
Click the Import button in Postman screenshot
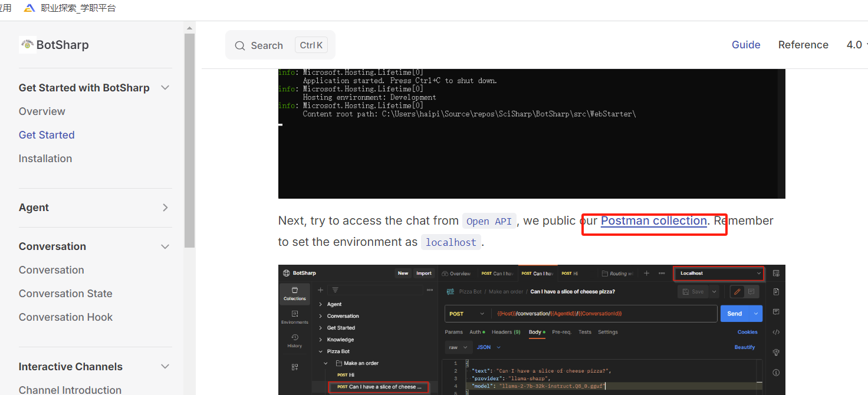pos(424,273)
